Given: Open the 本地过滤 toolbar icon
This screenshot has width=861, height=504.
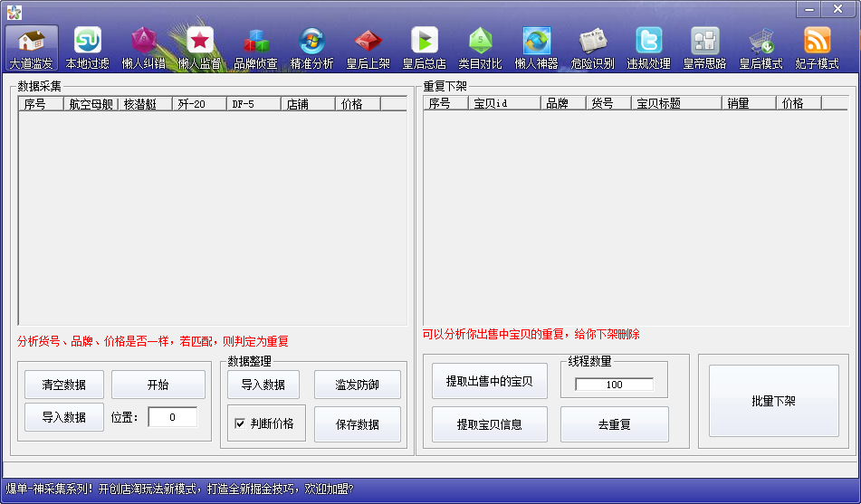Looking at the screenshot, I should click(x=88, y=48).
